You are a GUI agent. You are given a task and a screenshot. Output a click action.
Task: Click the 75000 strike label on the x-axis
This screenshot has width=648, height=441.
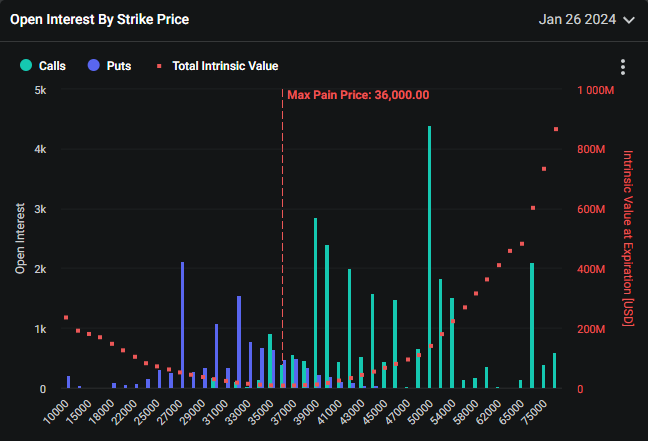click(x=547, y=410)
